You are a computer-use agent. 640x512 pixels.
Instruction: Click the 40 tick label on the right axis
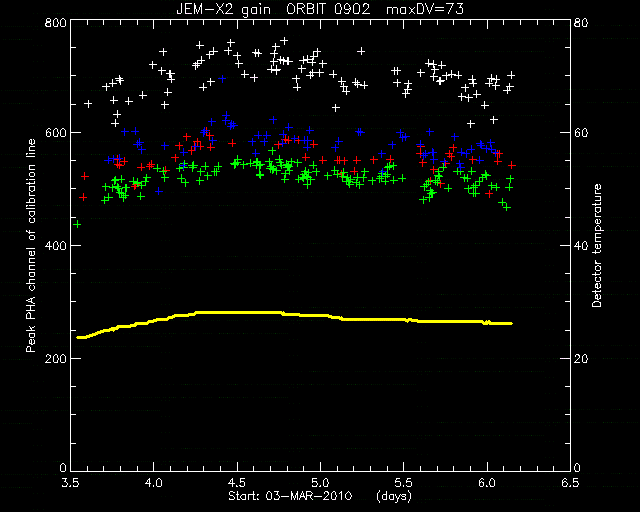coord(581,246)
